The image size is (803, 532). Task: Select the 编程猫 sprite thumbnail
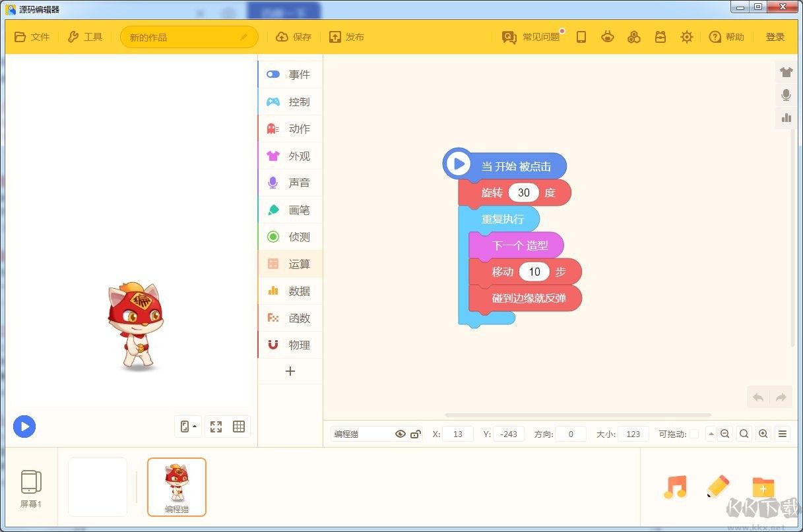pos(177,487)
